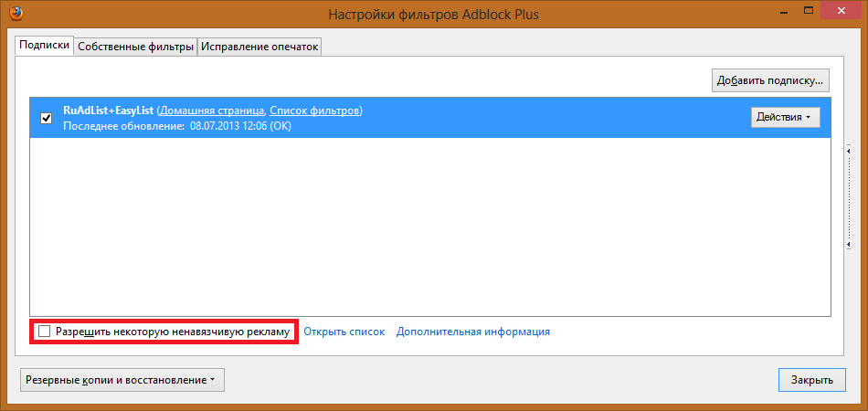
Task: Switch to the Подписки tab
Action: [44, 46]
